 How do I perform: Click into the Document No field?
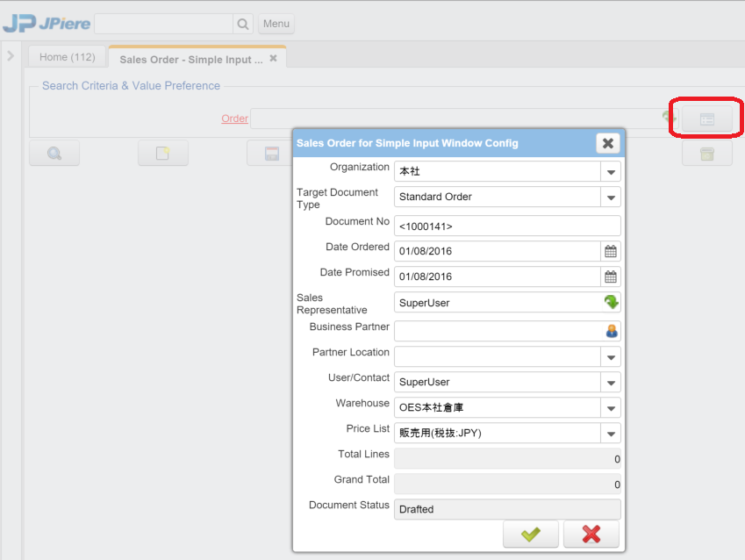click(507, 226)
